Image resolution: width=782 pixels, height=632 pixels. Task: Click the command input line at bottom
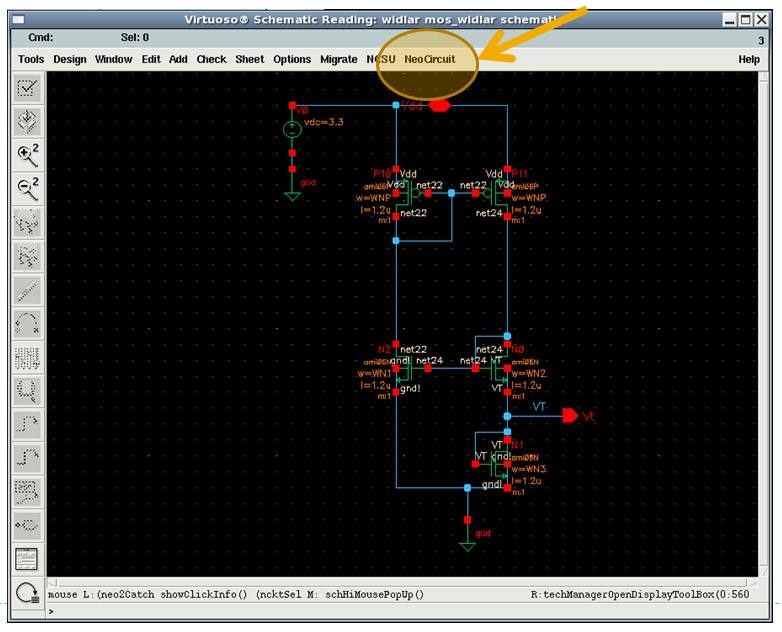[x=400, y=610]
